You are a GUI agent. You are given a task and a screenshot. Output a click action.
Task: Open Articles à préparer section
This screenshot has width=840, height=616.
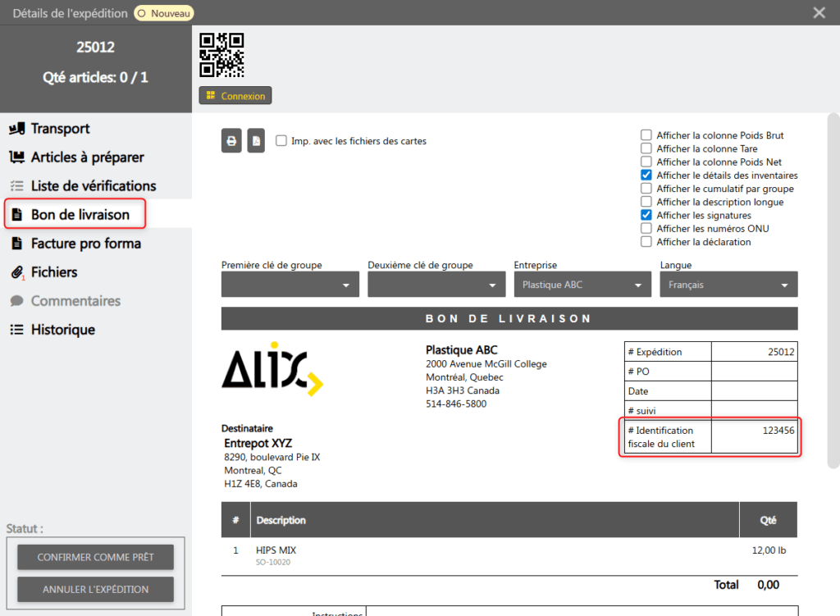[87, 157]
